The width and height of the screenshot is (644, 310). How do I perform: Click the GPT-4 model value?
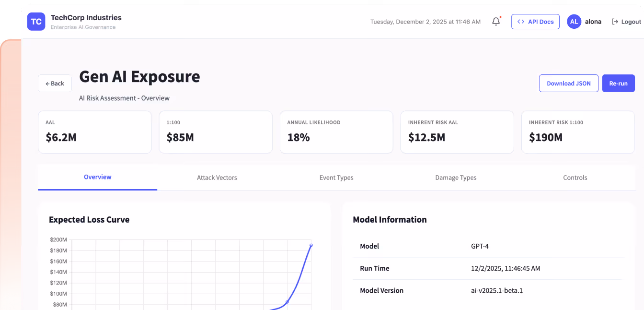tap(480, 246)
